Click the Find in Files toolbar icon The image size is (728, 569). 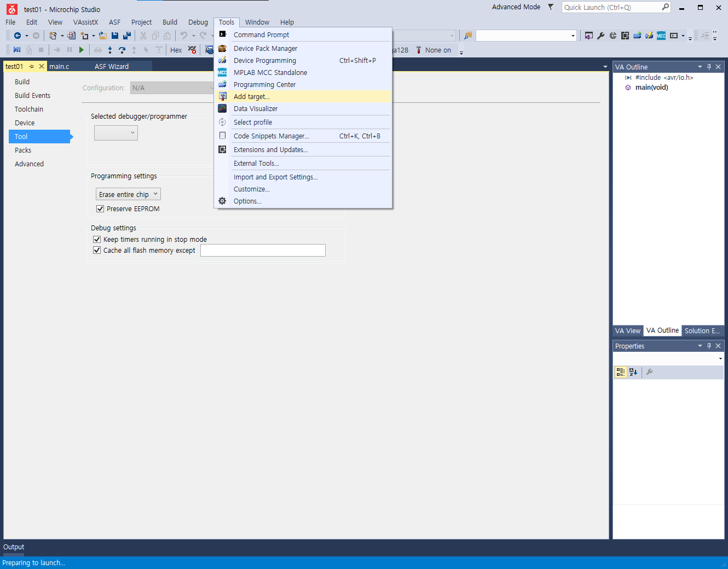click(468, 36)
